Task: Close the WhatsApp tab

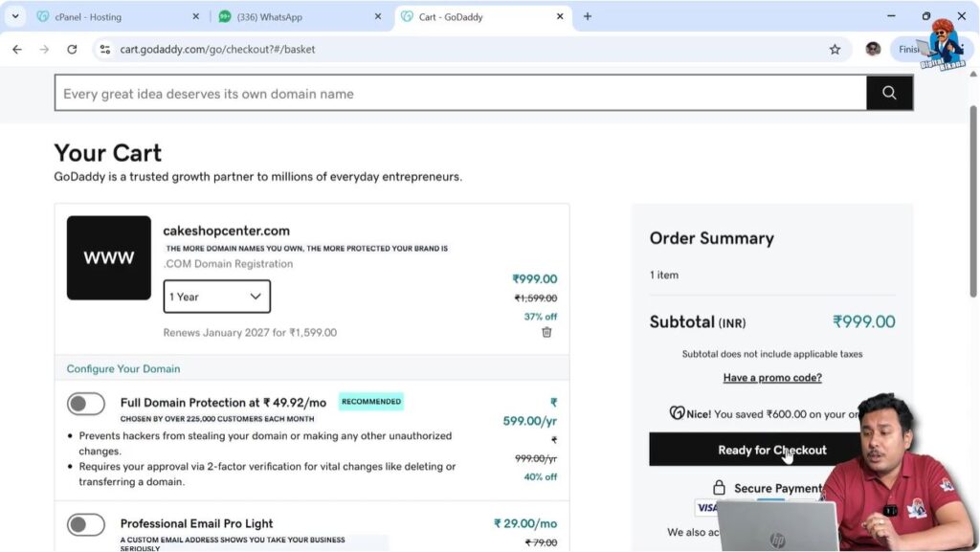Action: [377, 17]
